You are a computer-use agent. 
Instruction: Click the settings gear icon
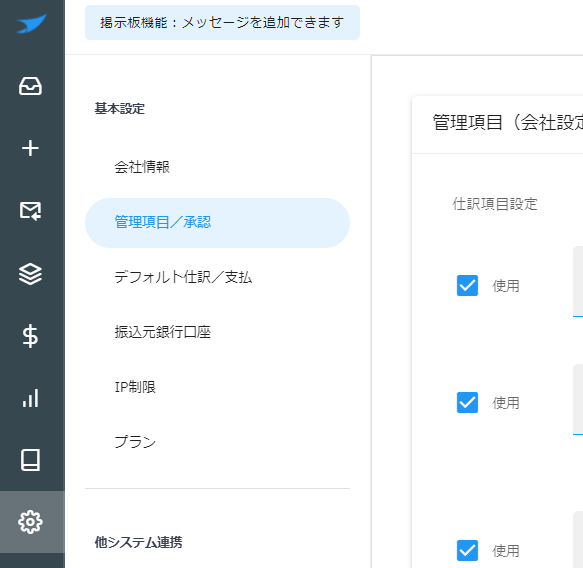click(x=30, y=522)
